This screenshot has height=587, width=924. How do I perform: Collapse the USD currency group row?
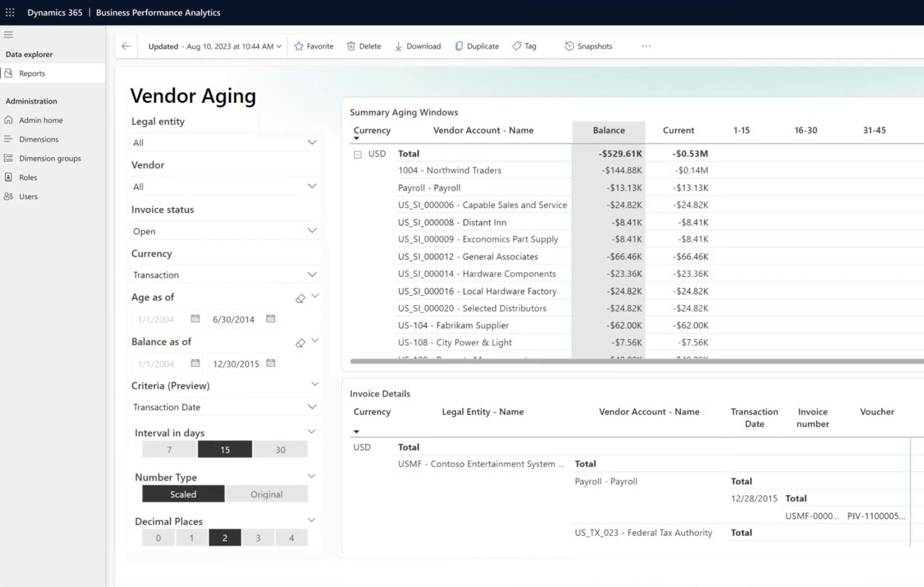click(x=358, y=154)
